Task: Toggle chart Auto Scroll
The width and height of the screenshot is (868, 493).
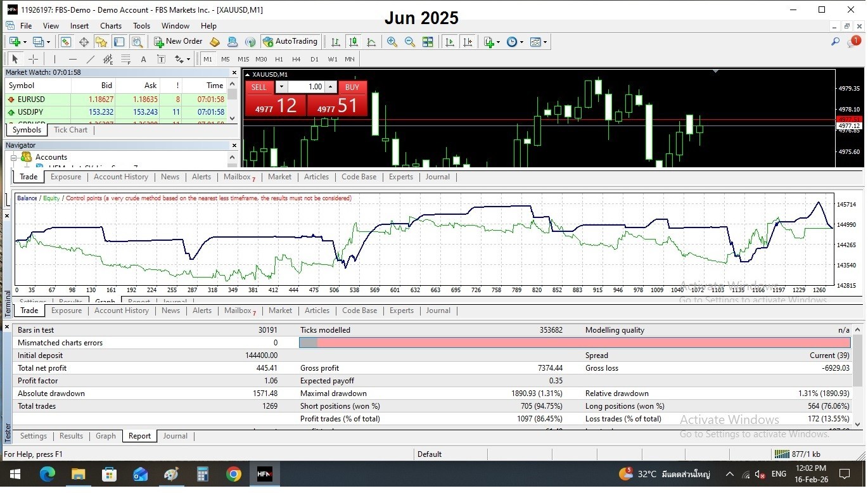Action: (450, 42)
